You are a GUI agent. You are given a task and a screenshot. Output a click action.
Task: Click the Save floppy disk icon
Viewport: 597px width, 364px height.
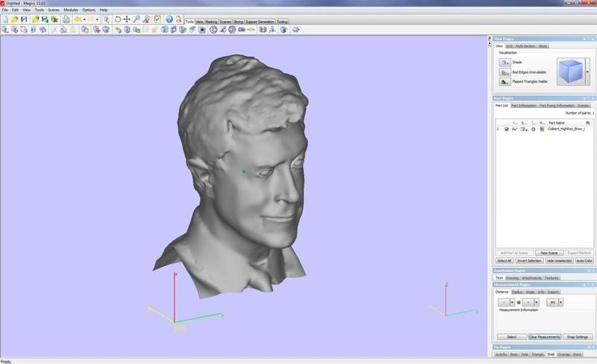click(24, 19)
